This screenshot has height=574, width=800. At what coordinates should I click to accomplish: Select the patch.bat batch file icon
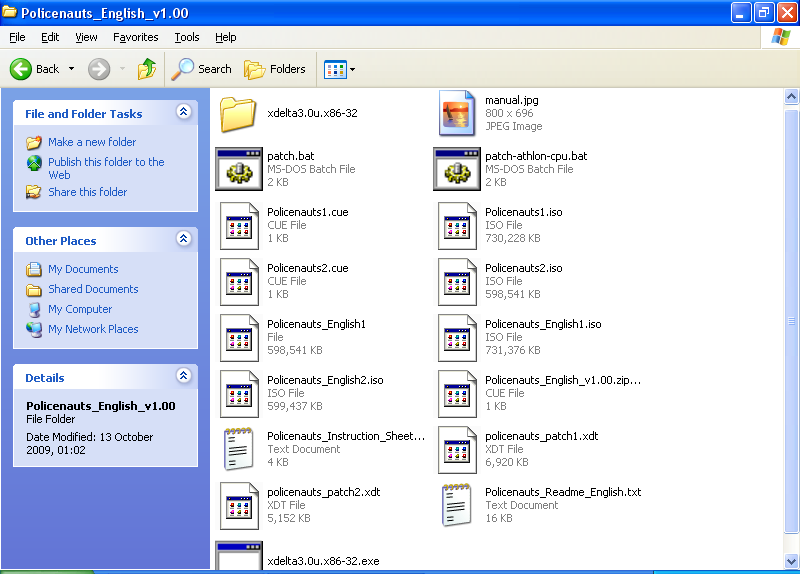[238, 170]
